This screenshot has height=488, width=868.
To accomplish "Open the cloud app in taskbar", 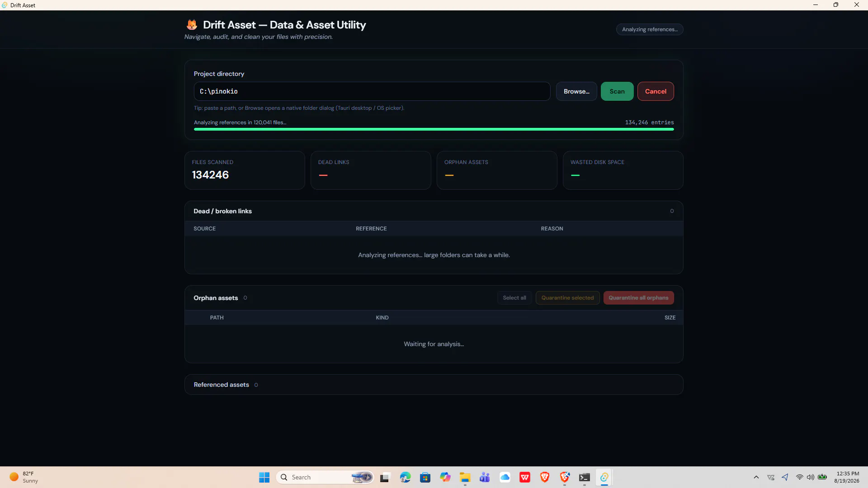I will (505, 477).
